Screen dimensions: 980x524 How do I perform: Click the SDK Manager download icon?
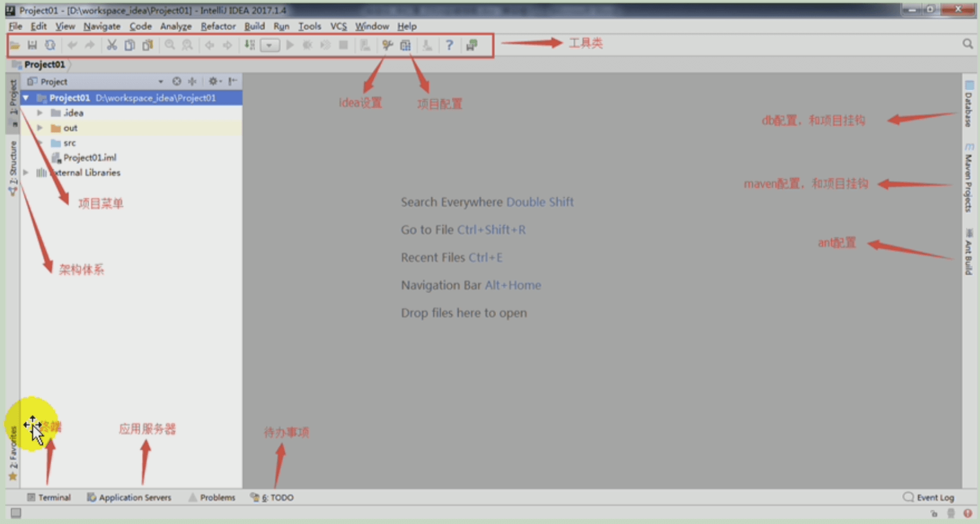427,45
